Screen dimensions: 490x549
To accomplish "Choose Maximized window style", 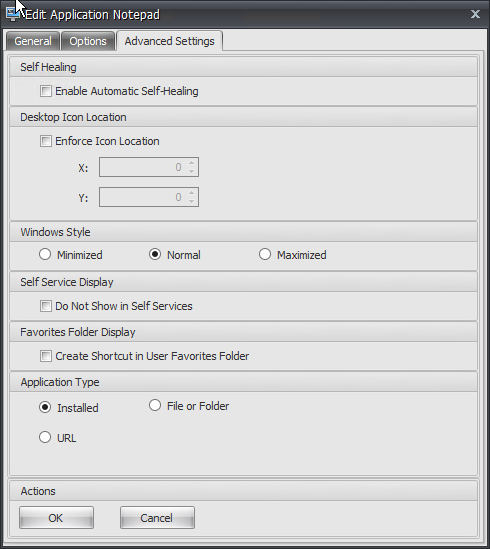I will [x=265, y=254].
